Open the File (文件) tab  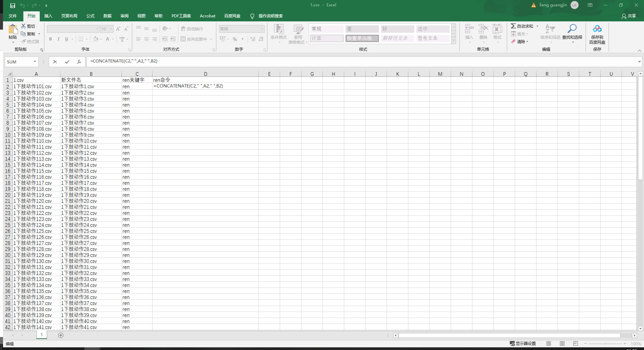coord(13,16)
